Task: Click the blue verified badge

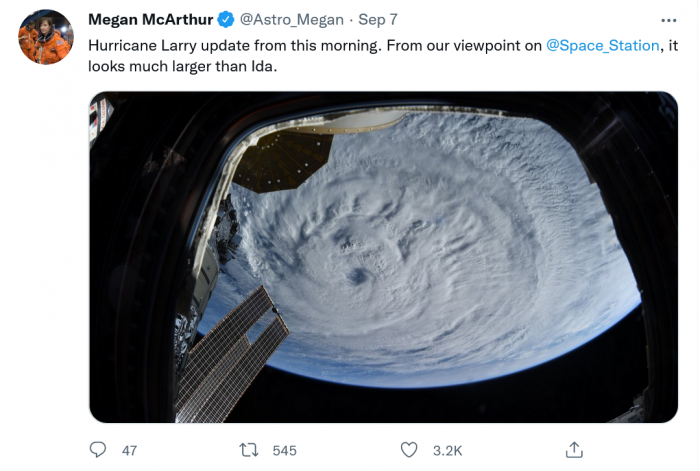Action: pos(227,20)
